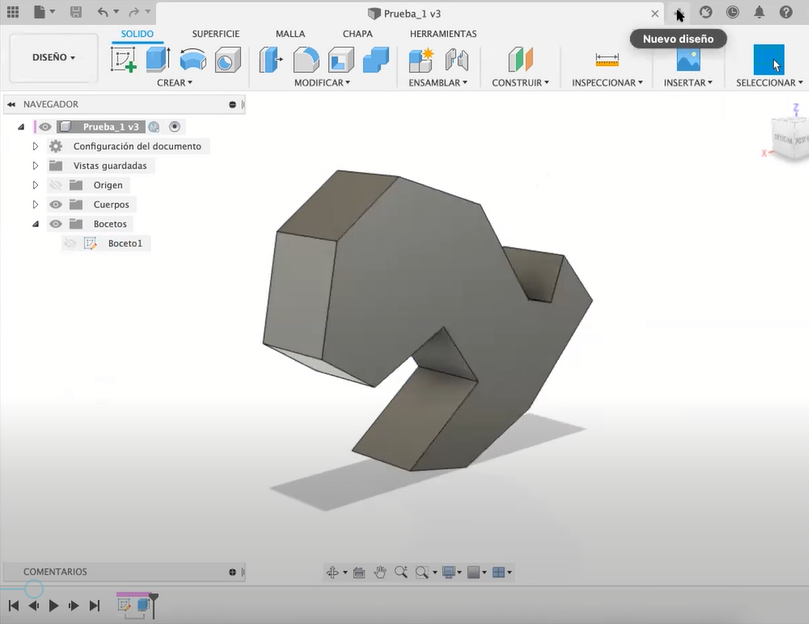Viewport: 809px width, 624px height.
Task: Click the Save disk icon
Action: pyautogui.click(x=76, y=12)
